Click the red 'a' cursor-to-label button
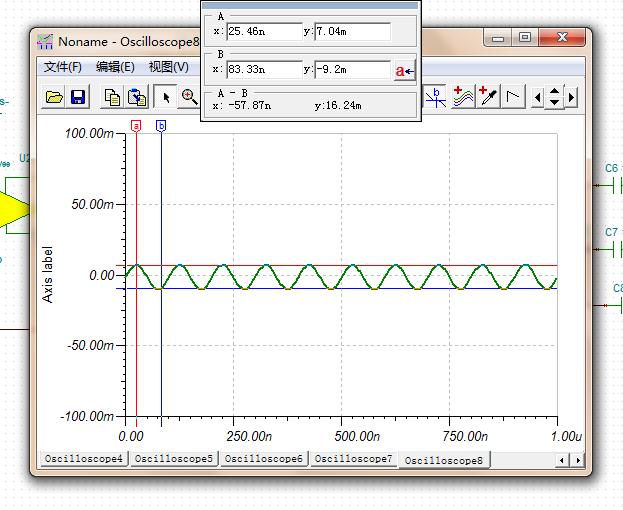The height and width of the screenshot is (510, 623). tap(404, 71)
